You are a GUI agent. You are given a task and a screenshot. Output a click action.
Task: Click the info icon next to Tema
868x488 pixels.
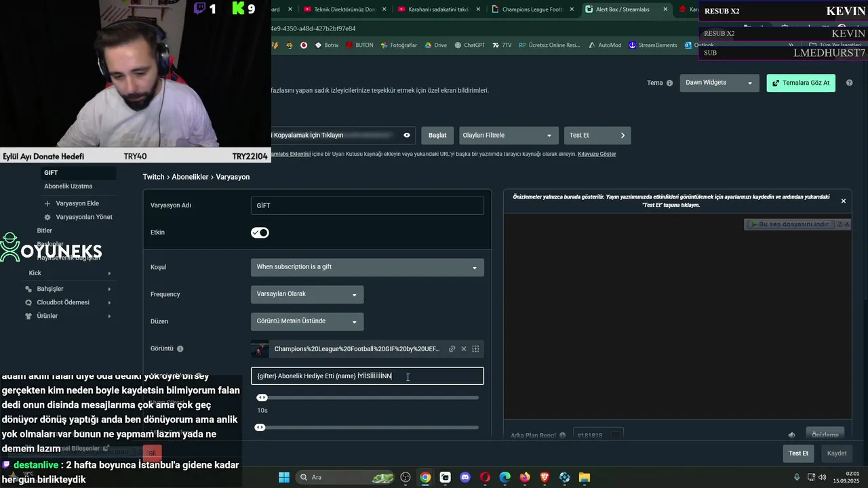pos(669,83)
